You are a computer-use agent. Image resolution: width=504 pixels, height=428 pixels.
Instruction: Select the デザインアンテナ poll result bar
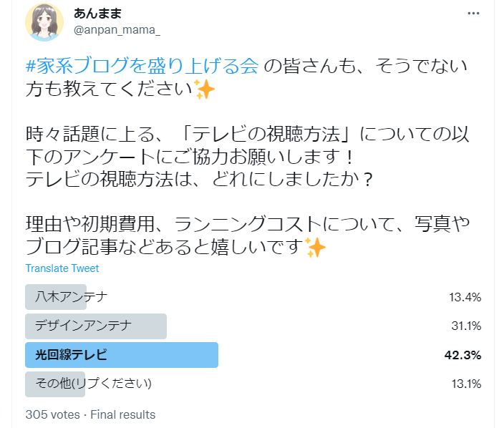click(x=96, y=326)
